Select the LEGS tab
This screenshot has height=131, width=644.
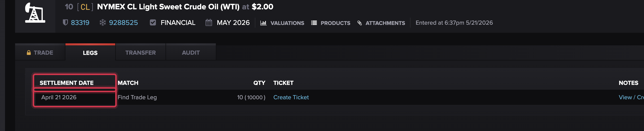point(90,53)
